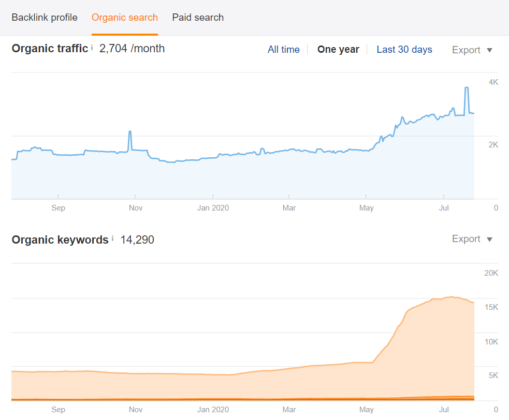Show the All time traffic range

[x=283, y=49]
